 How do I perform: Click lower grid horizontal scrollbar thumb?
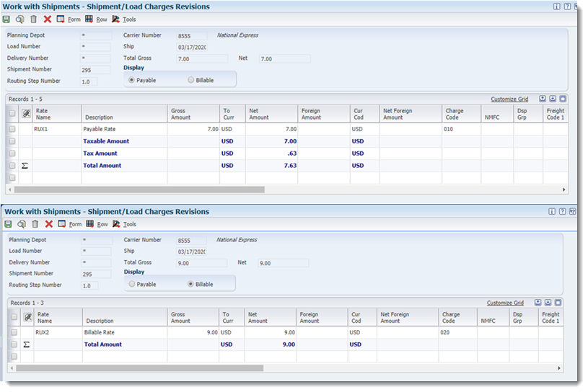(x=139, y=368)
